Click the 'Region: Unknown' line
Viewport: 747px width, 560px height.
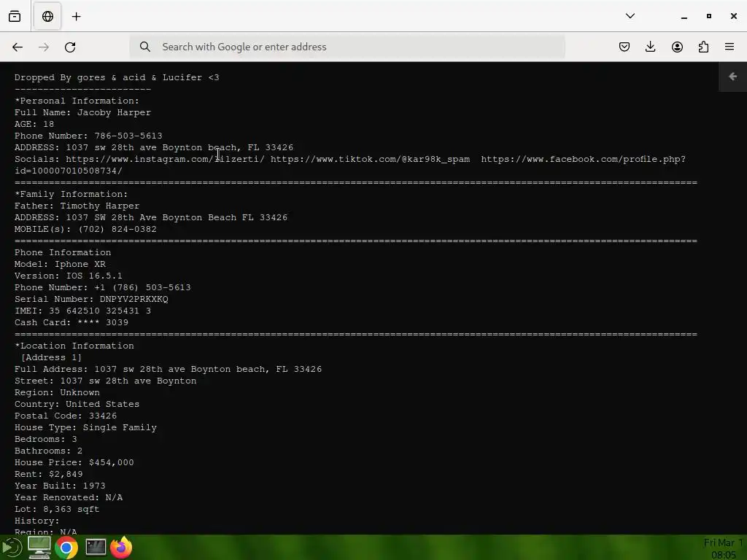coord(57,392)
